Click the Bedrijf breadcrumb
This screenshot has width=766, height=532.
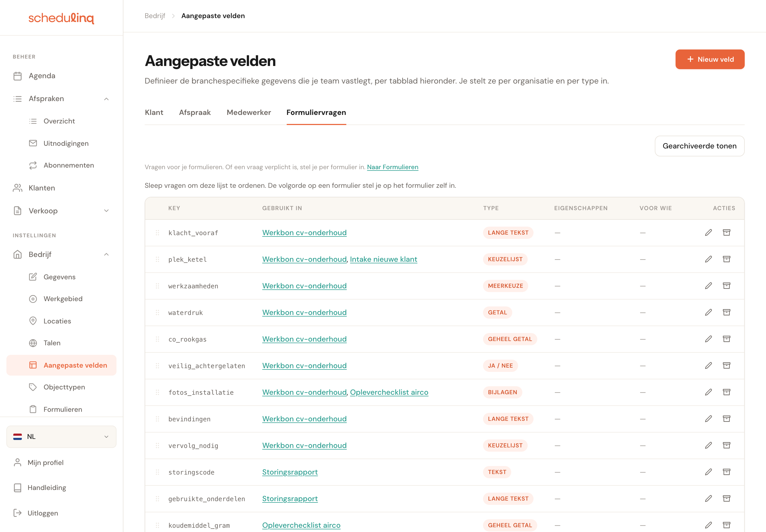pyautogui.click(x=155, y=16)
